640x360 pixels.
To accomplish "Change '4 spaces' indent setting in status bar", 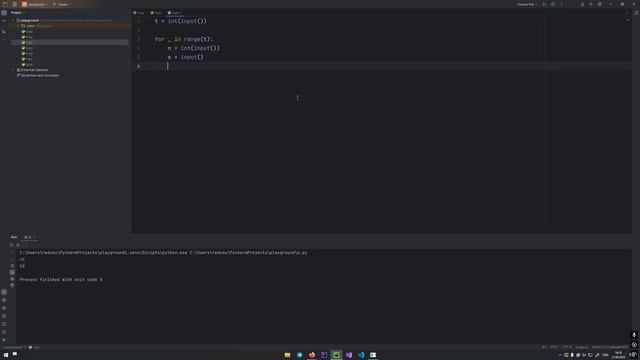I will pyautogui.click(x=582, y=347).
